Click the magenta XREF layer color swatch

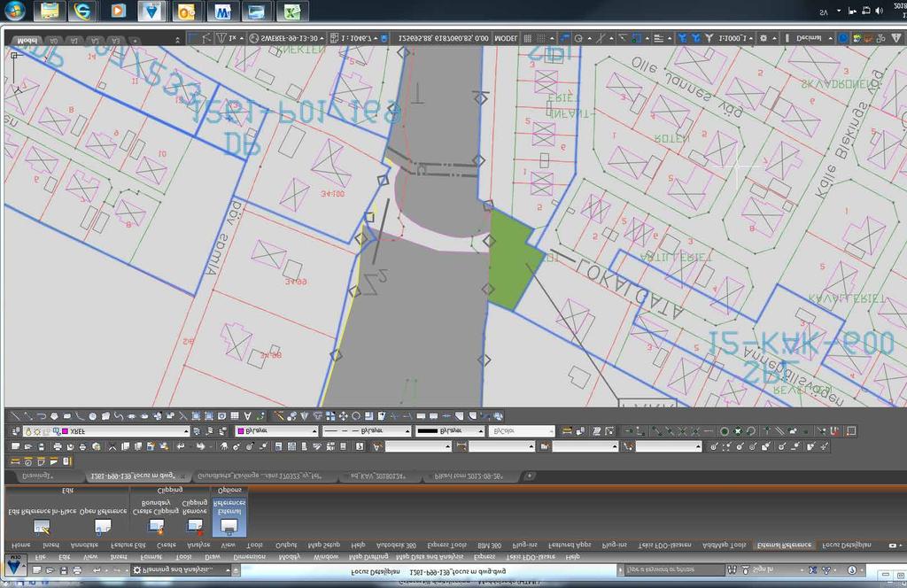click(66, 431)
